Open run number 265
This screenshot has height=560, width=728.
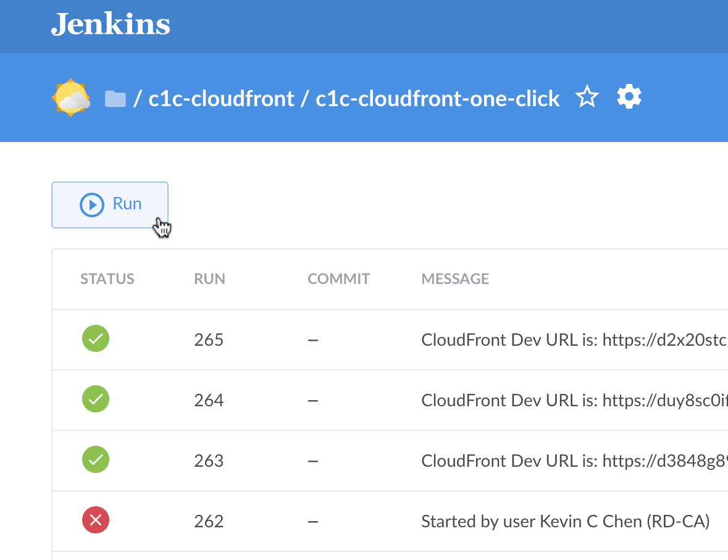[209, 340]
